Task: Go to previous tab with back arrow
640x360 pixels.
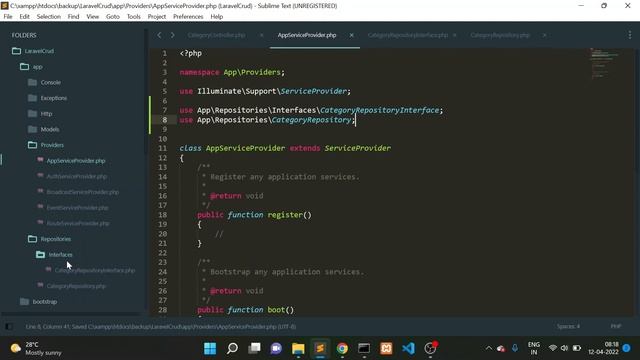Action: tap(159, 36)
